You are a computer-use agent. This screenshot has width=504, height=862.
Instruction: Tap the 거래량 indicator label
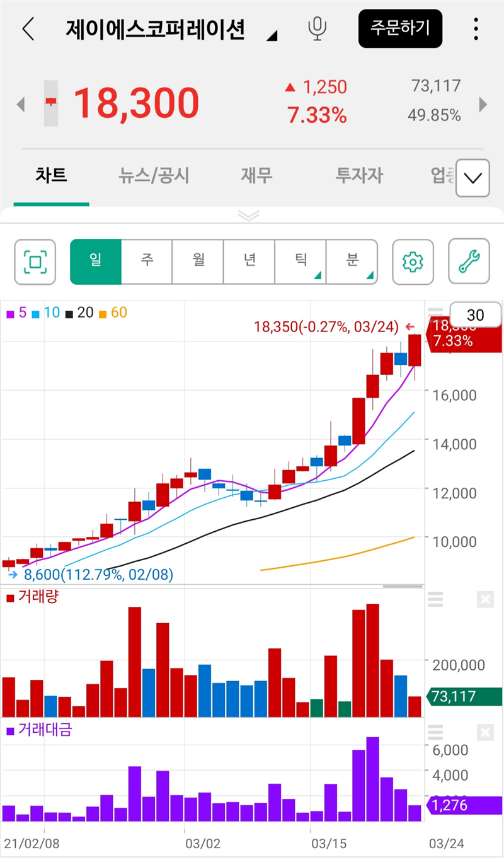32,597
